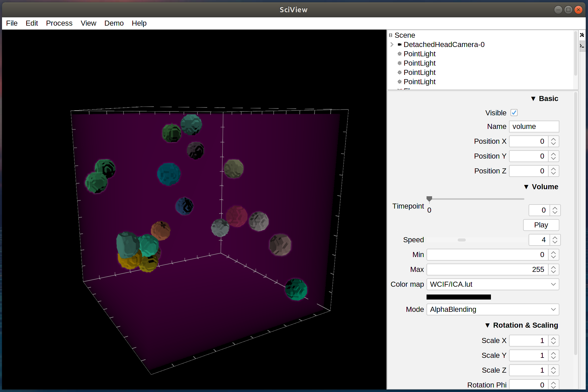This screenshot has width=588, height=392.
Task: Uncheck the Visible checkbox
Action: click(514, 113)
